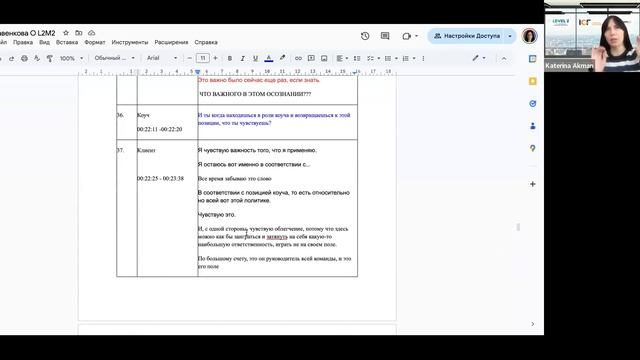Check the cloud save status icon
This screenshot has height=360, width=640.
pos(91,33)
